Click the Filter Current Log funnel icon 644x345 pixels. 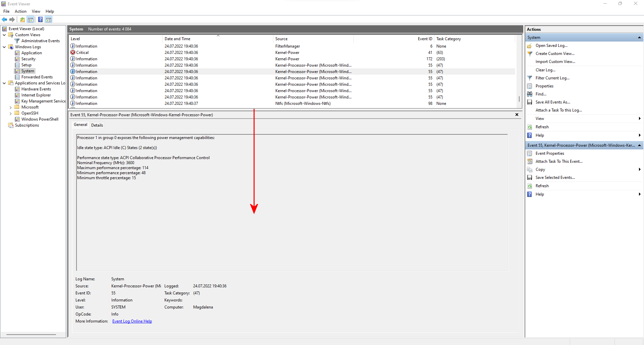[530, 78]
